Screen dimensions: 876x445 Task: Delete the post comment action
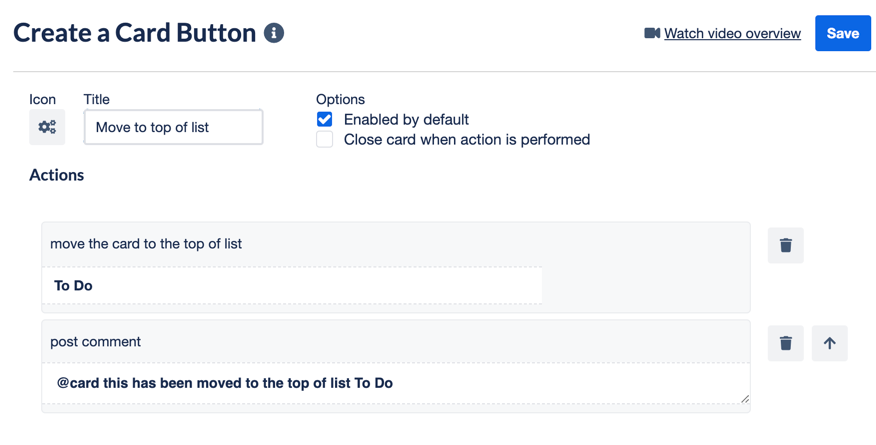(x=785, y=343)
